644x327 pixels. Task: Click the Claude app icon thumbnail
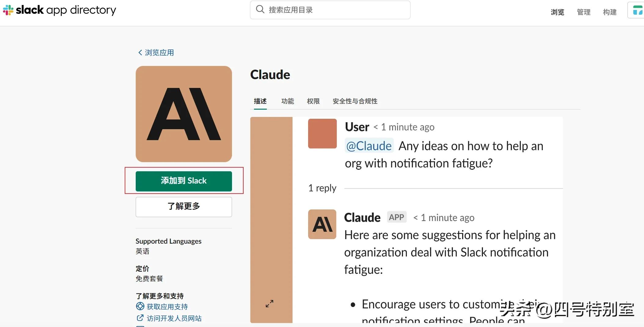(183, 114)
